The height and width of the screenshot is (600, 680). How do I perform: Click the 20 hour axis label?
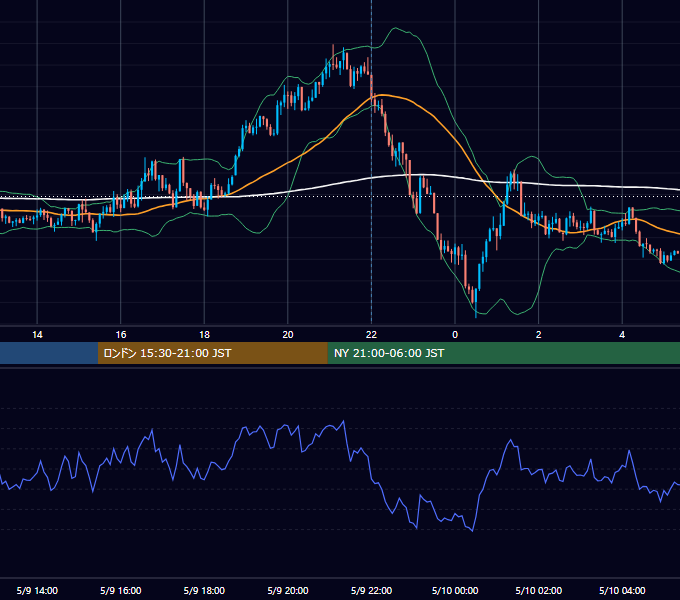[x=288, y=335]
